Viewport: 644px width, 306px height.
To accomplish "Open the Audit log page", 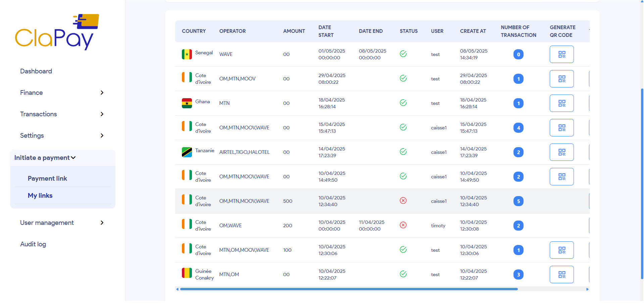I will [33, 244].
